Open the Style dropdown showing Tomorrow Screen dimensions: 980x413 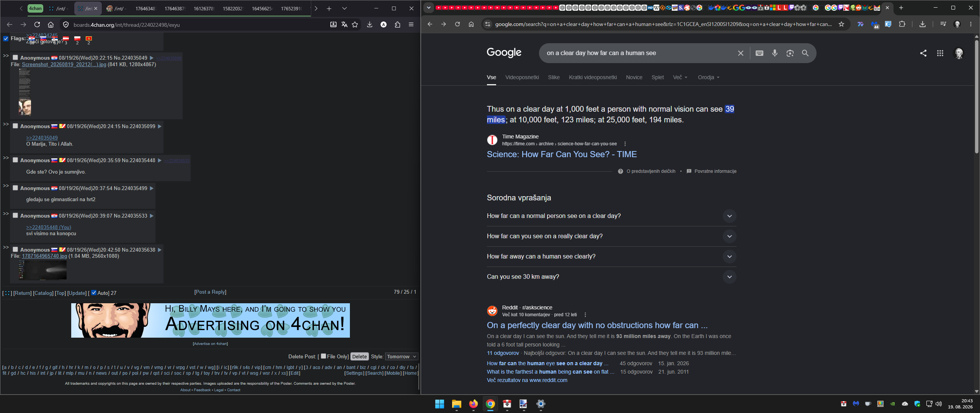tap(401, 356)
